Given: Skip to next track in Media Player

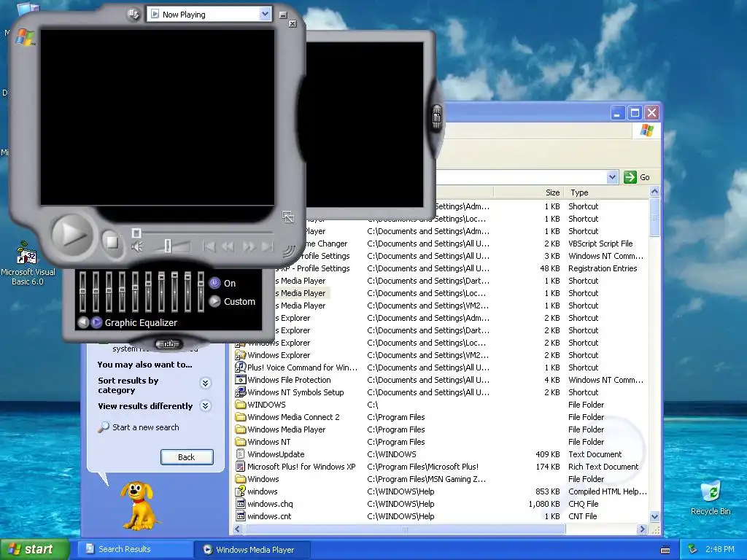Looking at the screenshot, I should (267, 246).
